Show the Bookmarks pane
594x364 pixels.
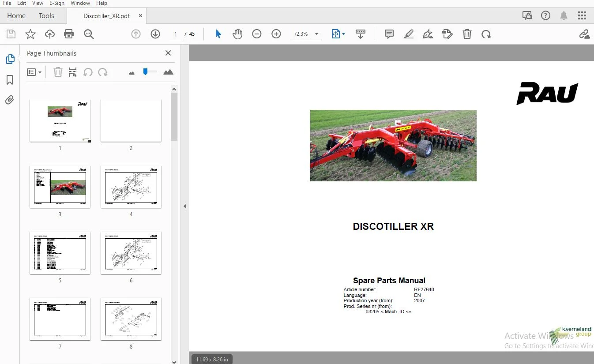point(10,79)
